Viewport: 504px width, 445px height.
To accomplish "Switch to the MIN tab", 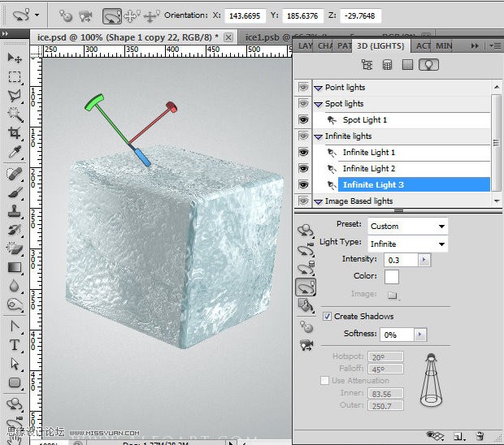I will (x=444, y=46).
